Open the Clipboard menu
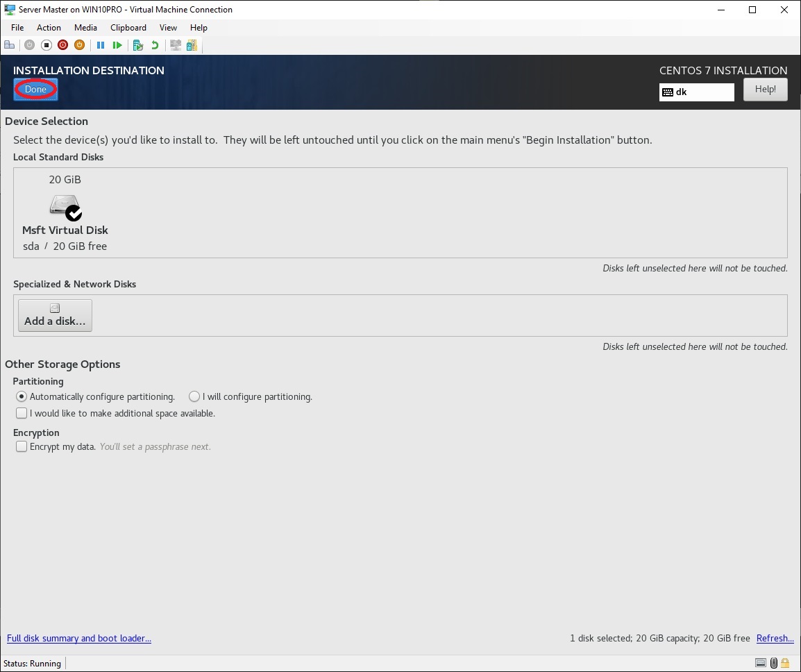 coord(128,28)
